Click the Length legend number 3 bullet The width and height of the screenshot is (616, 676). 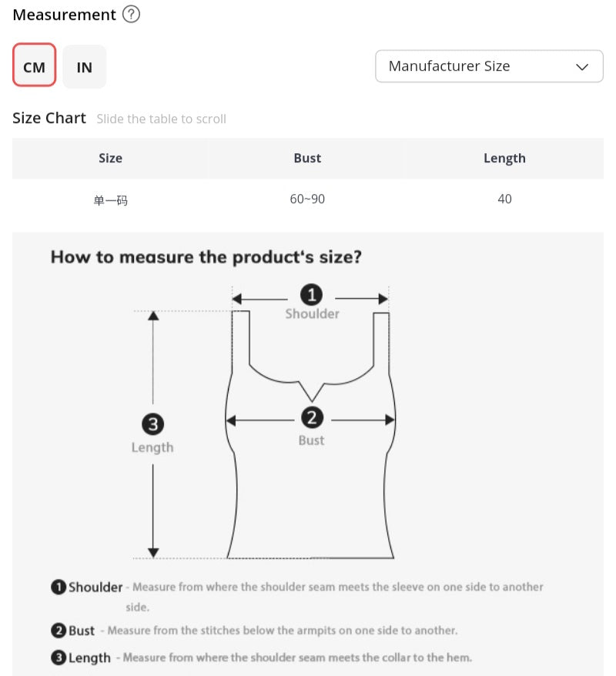pos(59,658)
